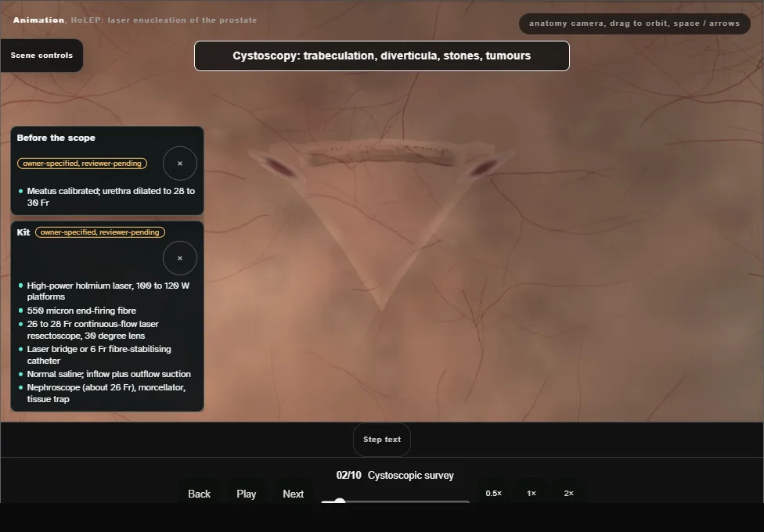Set playback speed to 2×
Image resolution: width=764 pixels, height=532 pixels.
[x=568, y=493]
